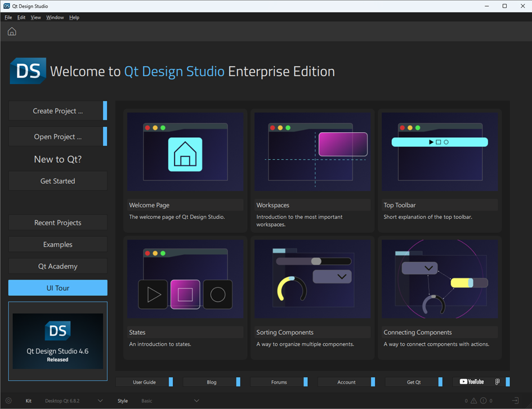
Task: Switch to the Recent Projects tab
Action: click(57, 223)
